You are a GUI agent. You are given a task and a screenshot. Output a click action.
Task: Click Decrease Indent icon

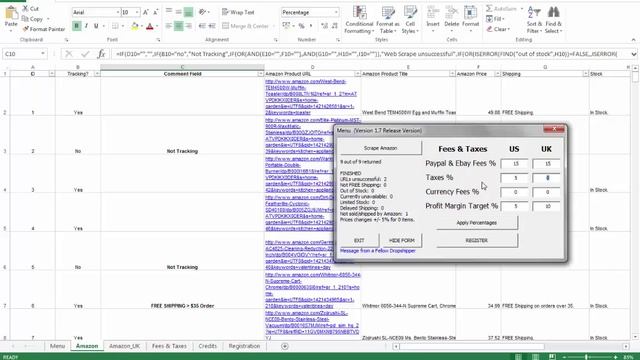click(x=202, y=26)
